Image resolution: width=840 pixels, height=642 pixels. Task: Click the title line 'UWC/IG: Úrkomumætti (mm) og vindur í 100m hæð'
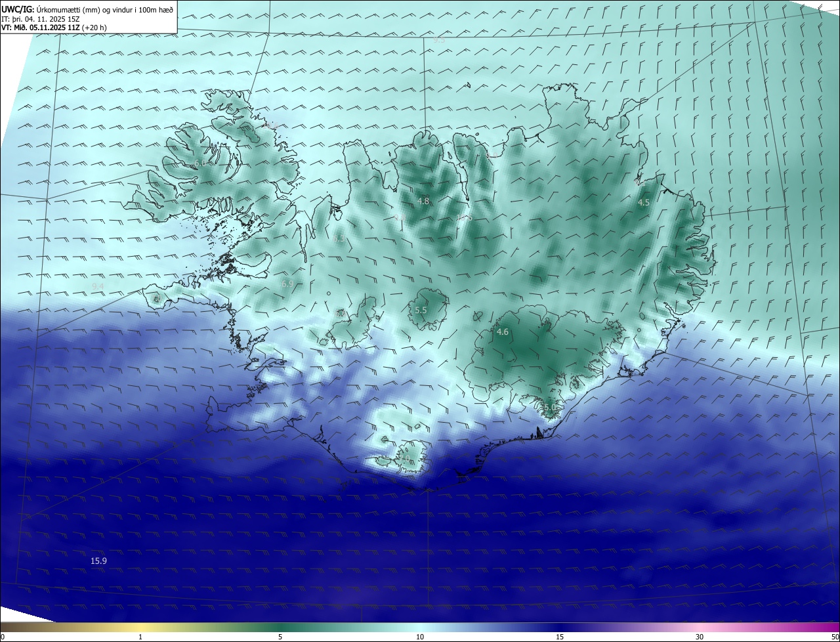point(87,9)
